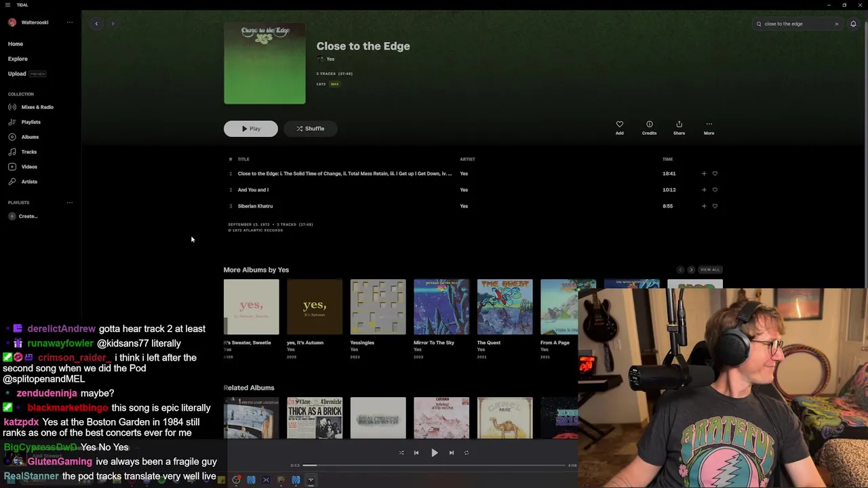Toggle shuffle in the player bar
Viewport: 868px width, 488px height.
401,453
